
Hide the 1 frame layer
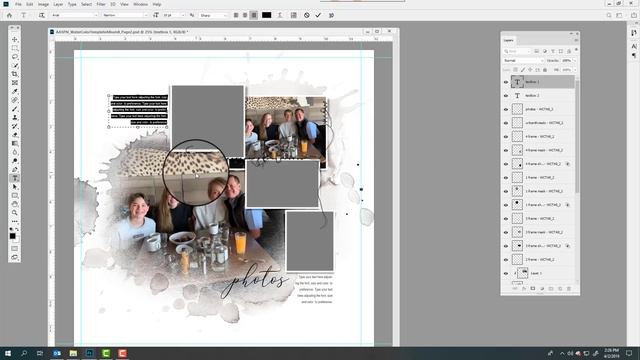point(506,178)
